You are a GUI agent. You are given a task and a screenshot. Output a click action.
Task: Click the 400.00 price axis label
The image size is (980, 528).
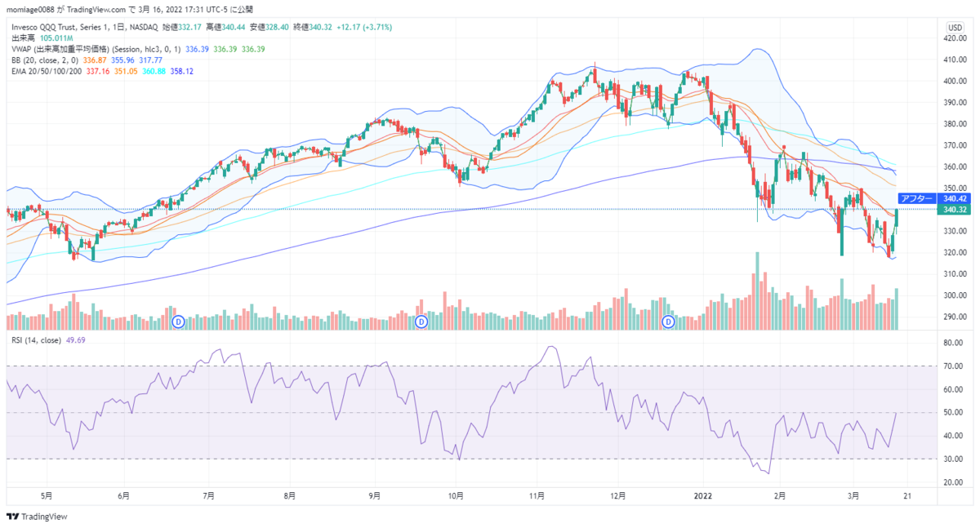pyautogui.click(x=955, y=81)
